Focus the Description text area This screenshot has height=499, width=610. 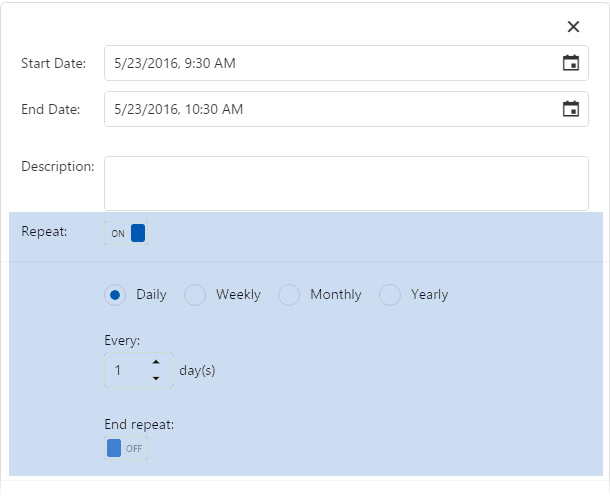[x=346, y=183]
